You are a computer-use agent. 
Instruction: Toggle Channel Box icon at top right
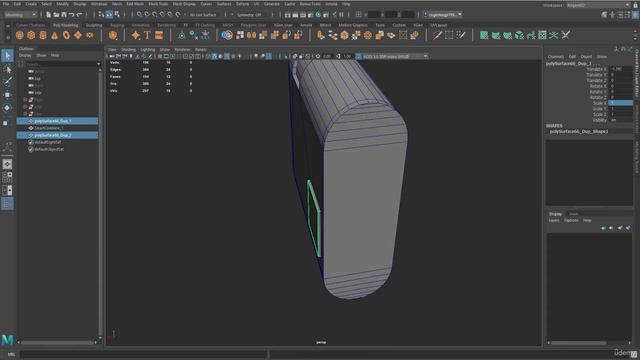click(635, 15)
